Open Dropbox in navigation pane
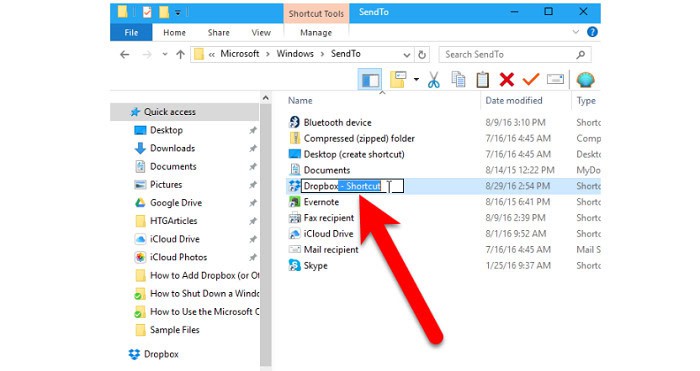 pos(161,354)
